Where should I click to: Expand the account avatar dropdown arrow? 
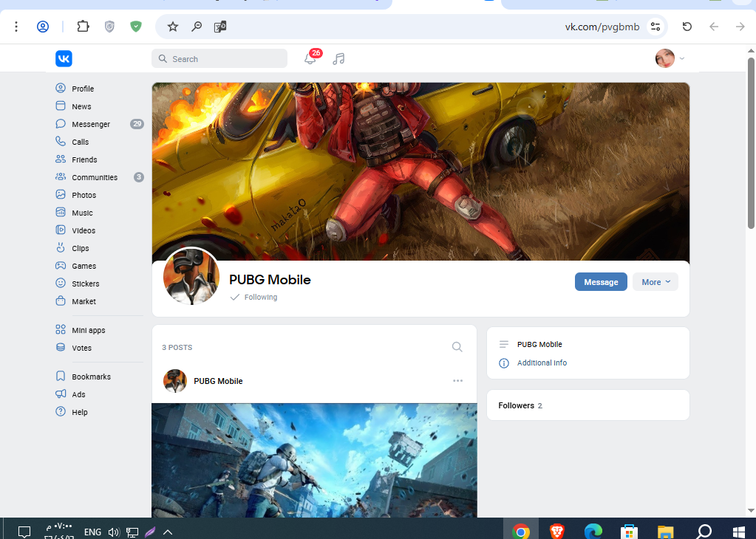pos(682,58)
